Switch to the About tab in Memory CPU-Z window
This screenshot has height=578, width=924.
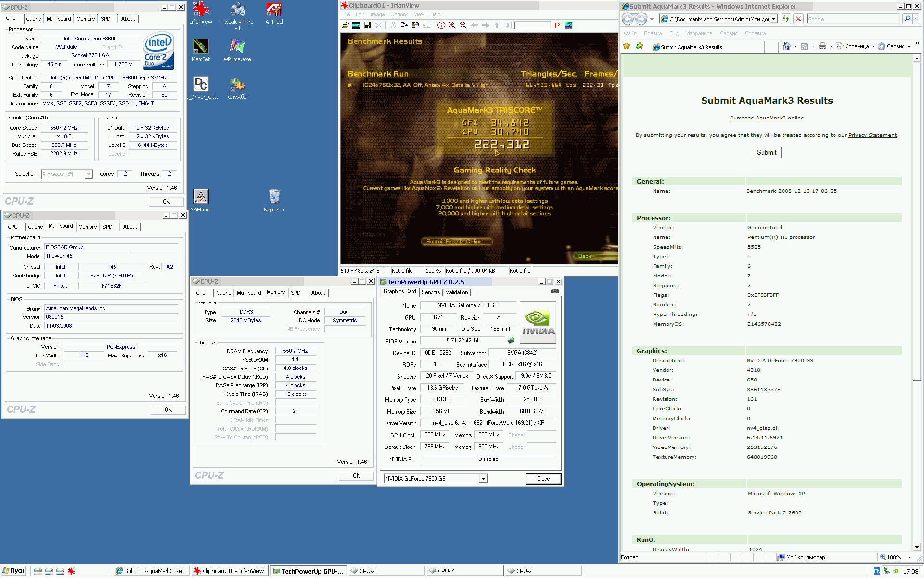click(318, 293)
